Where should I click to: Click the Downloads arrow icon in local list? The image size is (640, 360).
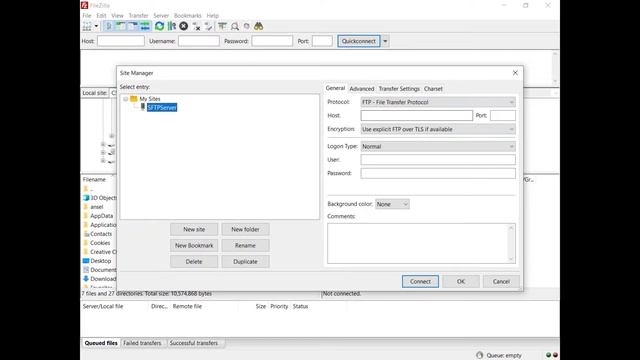pos(86,279)
